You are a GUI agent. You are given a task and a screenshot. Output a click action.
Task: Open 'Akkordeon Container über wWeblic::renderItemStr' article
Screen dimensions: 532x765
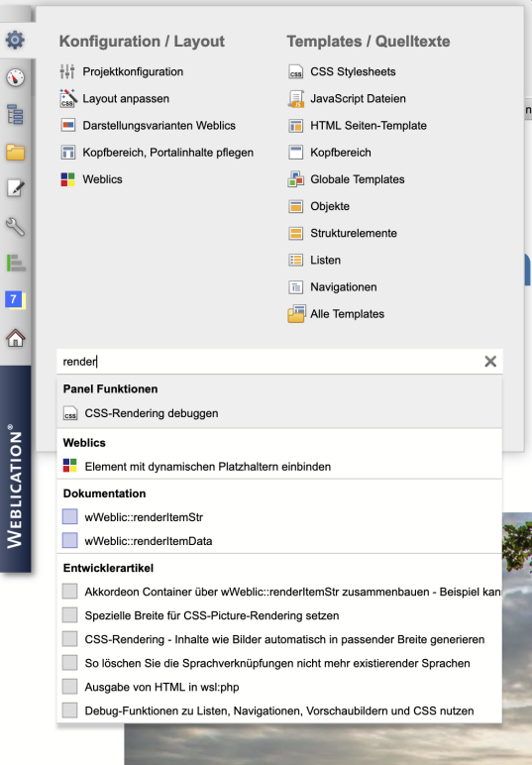(x=279, y=592)
